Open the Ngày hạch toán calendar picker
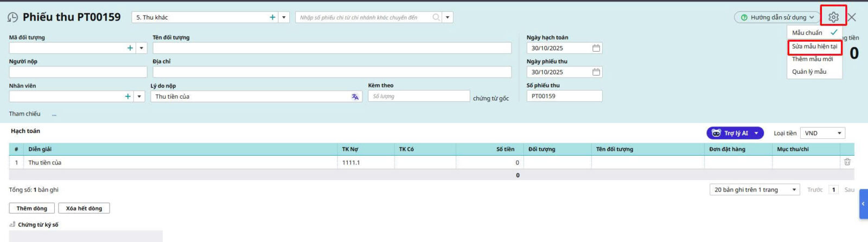The width and height of the screenshot is (868, 242). (596, 48)
